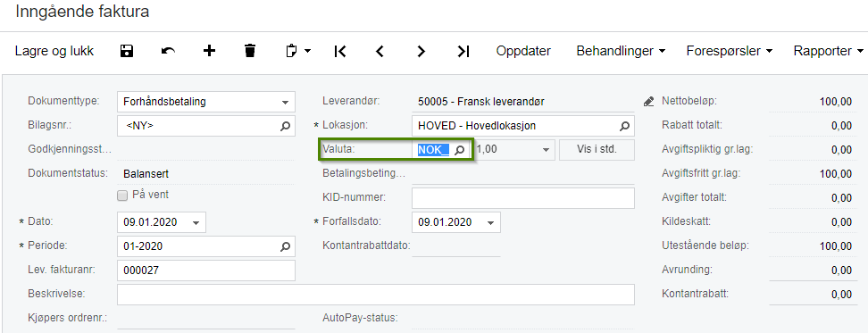This screenshot has height=333, width=868.
Task: Open the Forfallsdato date picker arrow
Action: tap(490, 222)
